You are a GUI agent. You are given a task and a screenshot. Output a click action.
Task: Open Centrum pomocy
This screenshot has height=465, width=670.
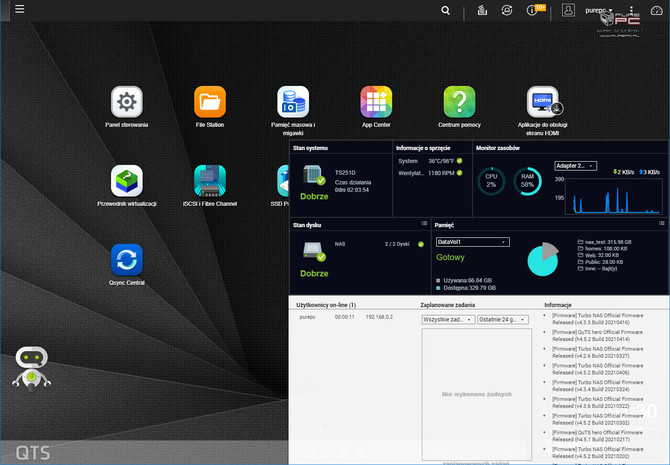click(x=459, y=102)
